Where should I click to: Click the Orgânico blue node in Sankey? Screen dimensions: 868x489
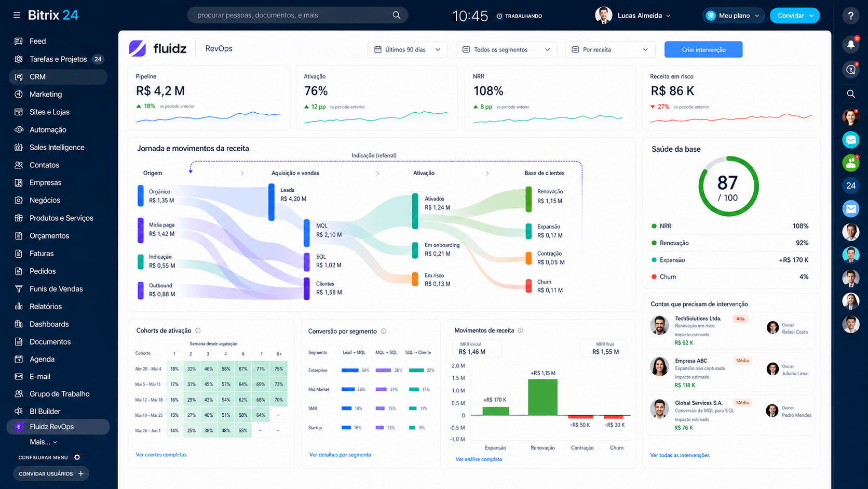click(x=141, y=196)
